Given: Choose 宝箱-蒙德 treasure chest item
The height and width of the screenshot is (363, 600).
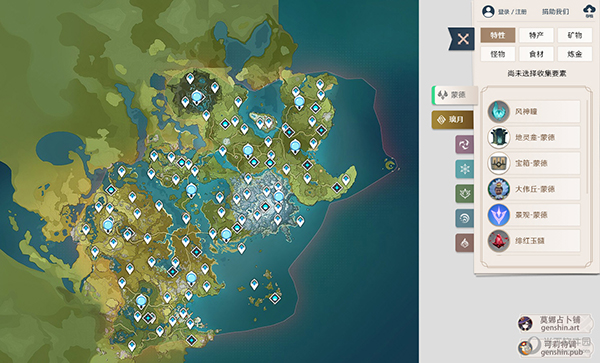Looking at the screenshot, I should point(534,163).
